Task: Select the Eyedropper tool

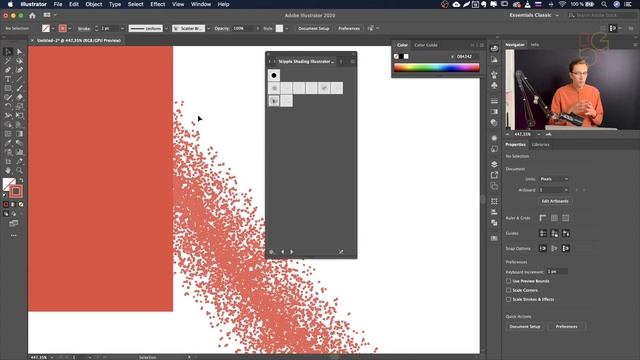Action: [x=8, y=143]
